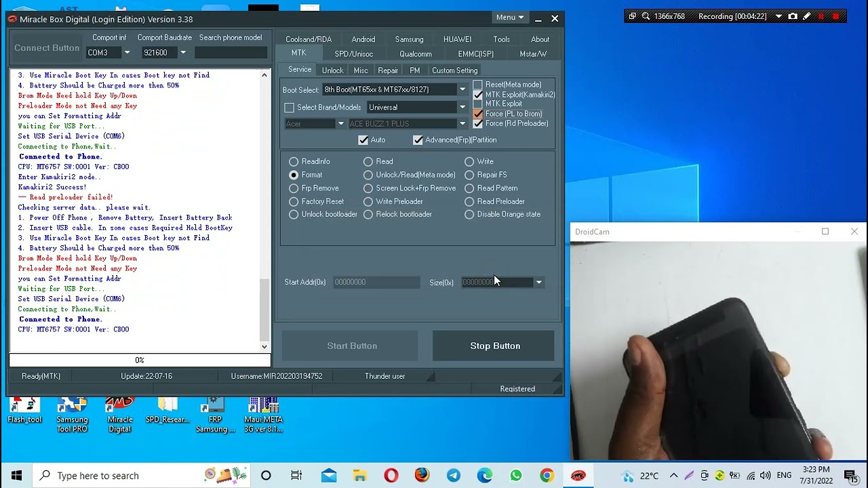Open the Boot Select dropdown
This screenshot has height=488, width=868.
462,89
